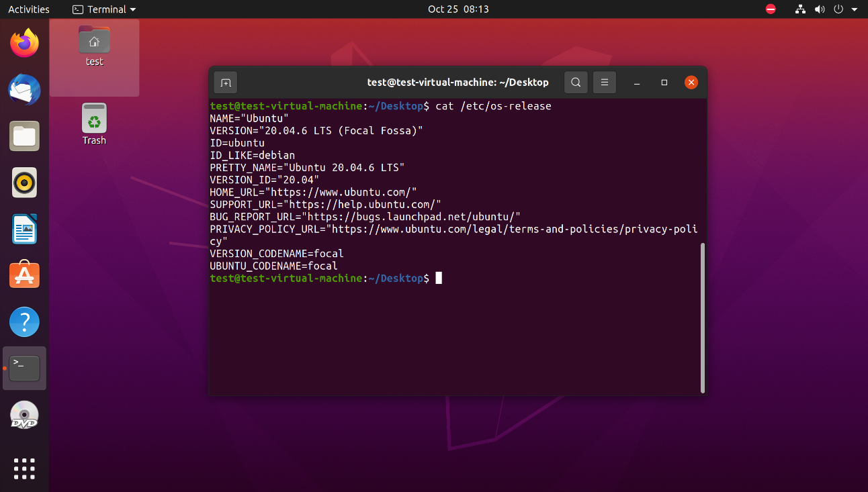The height and width of the screenshot is (492, 868).
Task: Click the Terminal search button
Action: point(576,83)
